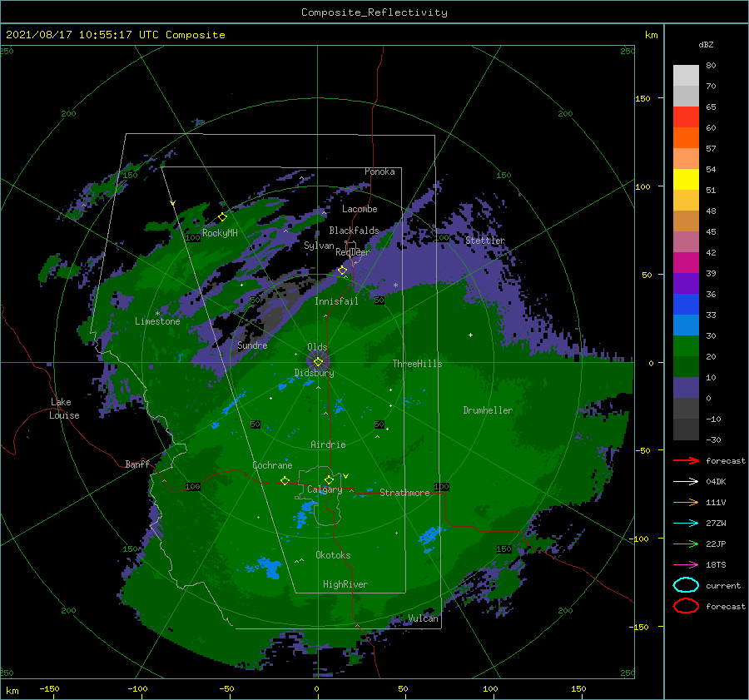Click the red forecast arrow legend icon

click(686, 460)
